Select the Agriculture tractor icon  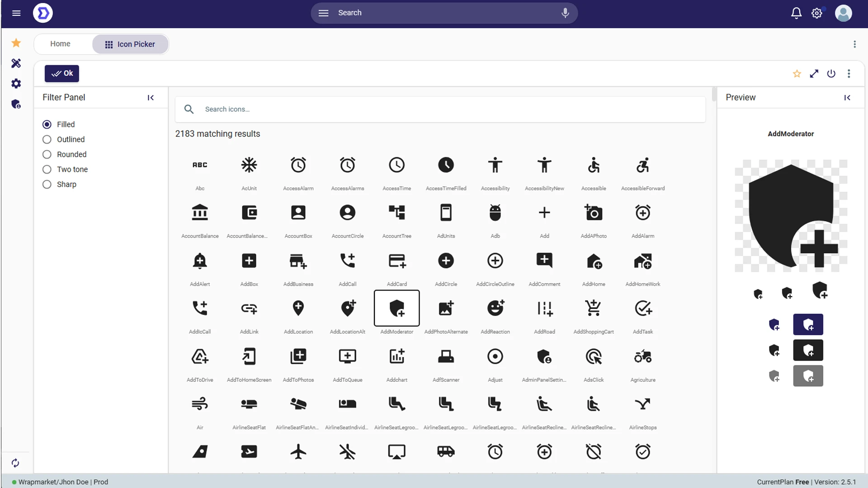pos(643,357)
